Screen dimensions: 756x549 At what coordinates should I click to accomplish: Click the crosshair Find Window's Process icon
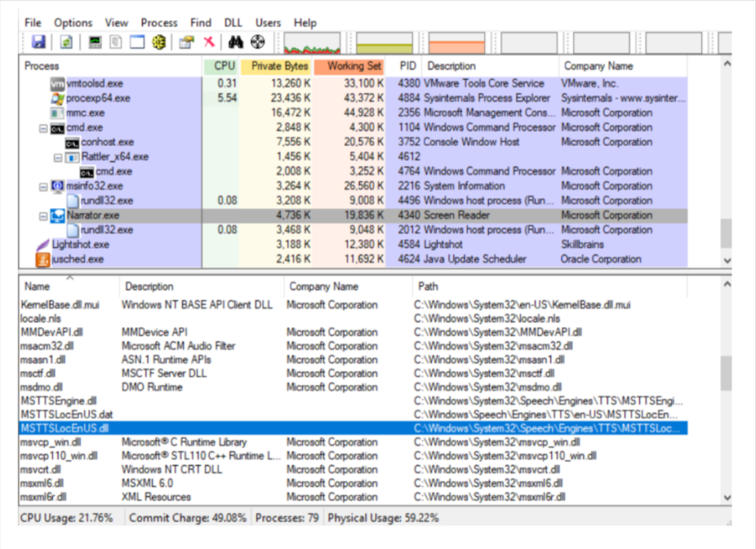258,42
